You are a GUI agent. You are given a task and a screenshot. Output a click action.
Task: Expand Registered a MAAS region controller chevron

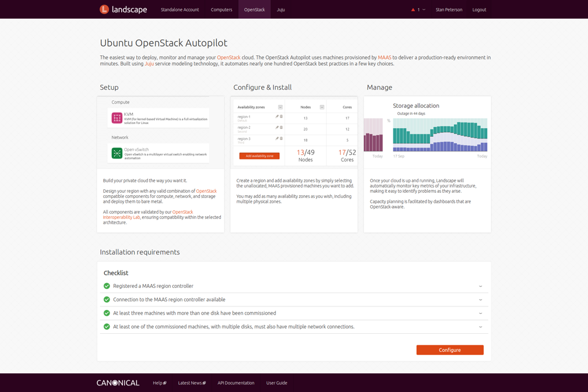click(x=480, y=287)
